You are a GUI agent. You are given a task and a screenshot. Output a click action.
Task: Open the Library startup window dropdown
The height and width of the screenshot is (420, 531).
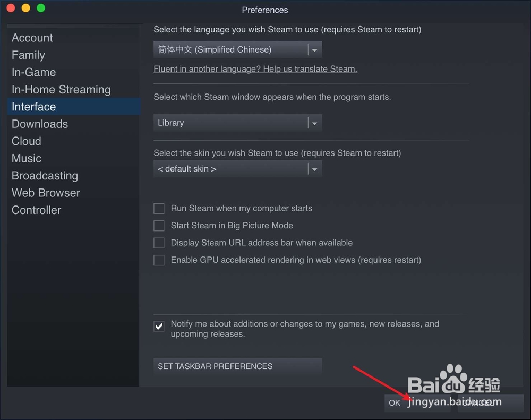tap(237, 123)
